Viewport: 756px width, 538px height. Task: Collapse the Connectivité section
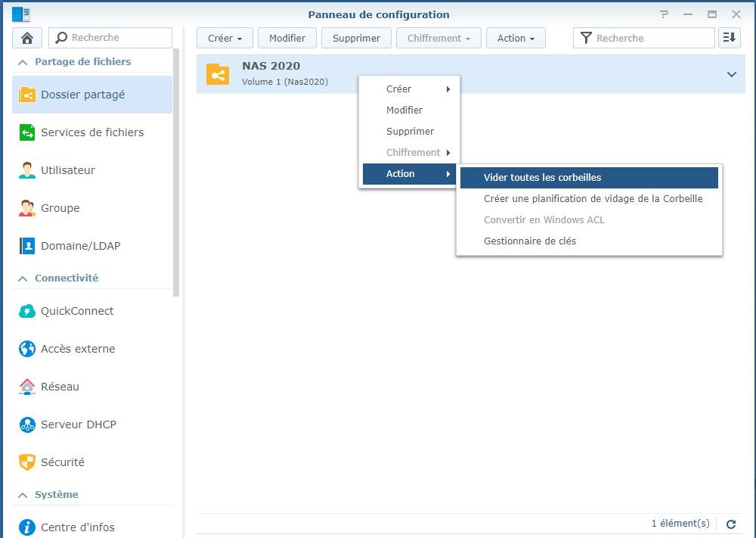(23, 278)
